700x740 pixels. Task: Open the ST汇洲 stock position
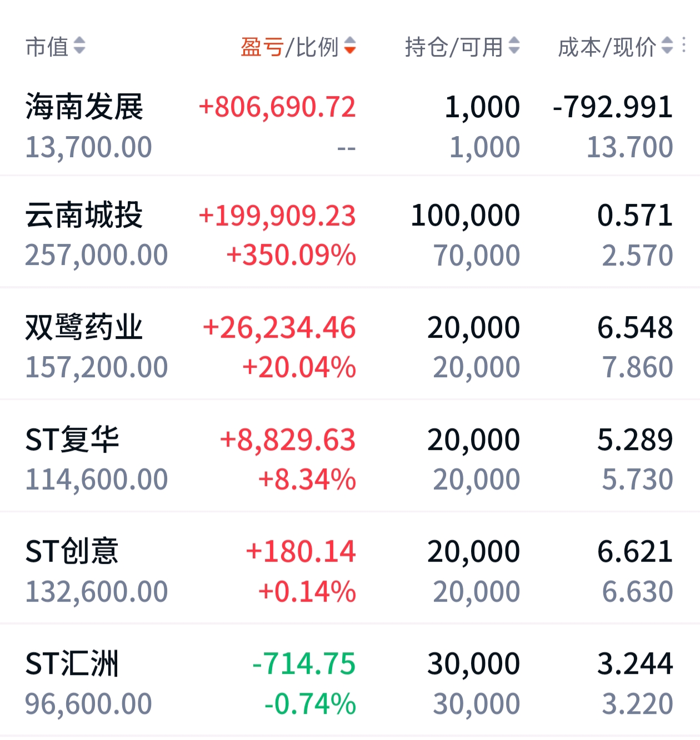tap(350, 683)
